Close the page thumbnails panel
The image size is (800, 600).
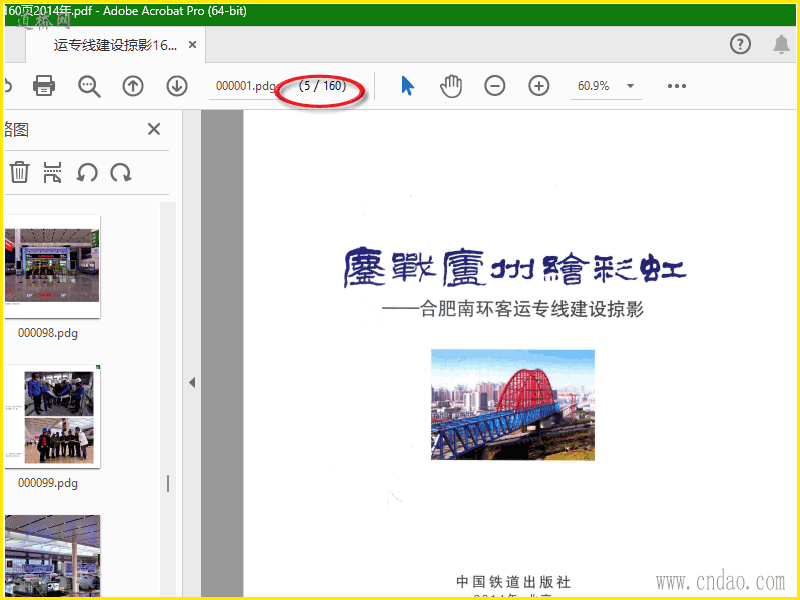pos(154,129)
